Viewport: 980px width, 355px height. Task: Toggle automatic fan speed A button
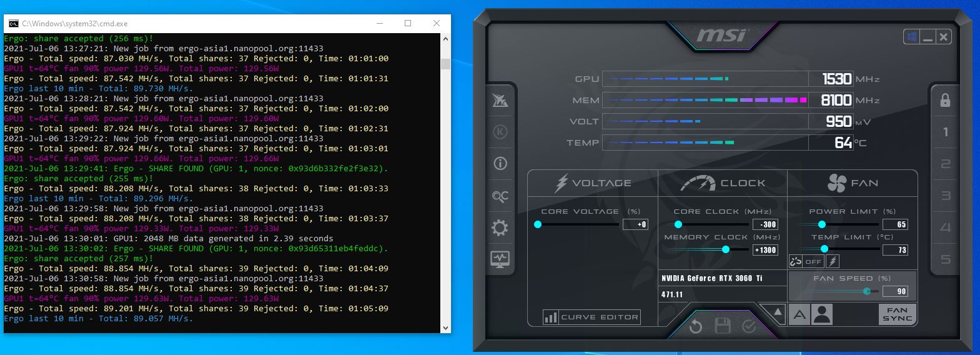click(x=799, y=315)
